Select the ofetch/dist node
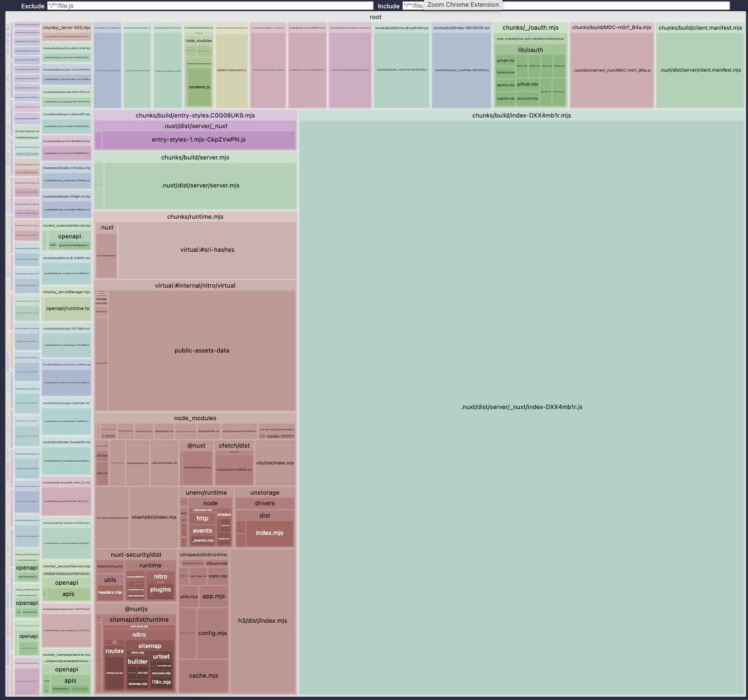The image size is (748, 700). [x=234, y=446]
